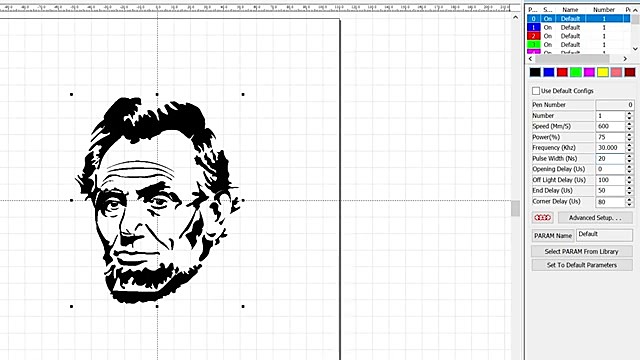Enable the Use Default Configs checkbox
The width and height of the screenshot is (640, 360).
click(536, 91)
